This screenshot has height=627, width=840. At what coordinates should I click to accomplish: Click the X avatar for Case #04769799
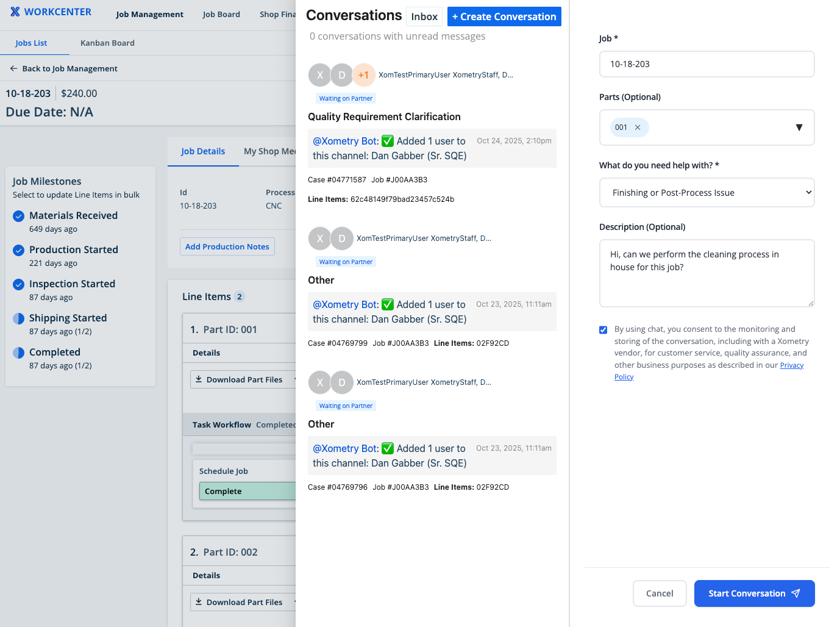click(320, 238)
